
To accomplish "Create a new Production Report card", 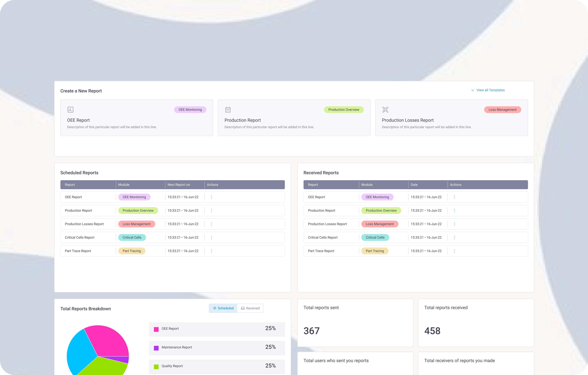I will click(x=294, y=118).
